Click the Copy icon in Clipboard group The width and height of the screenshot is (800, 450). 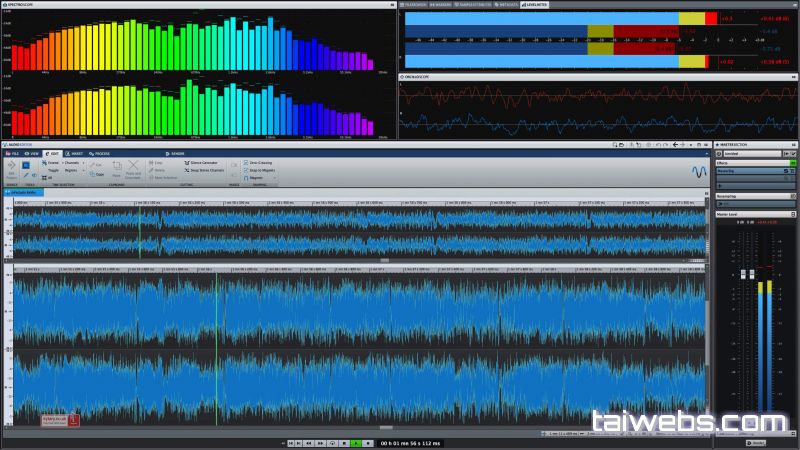point(97,174)
